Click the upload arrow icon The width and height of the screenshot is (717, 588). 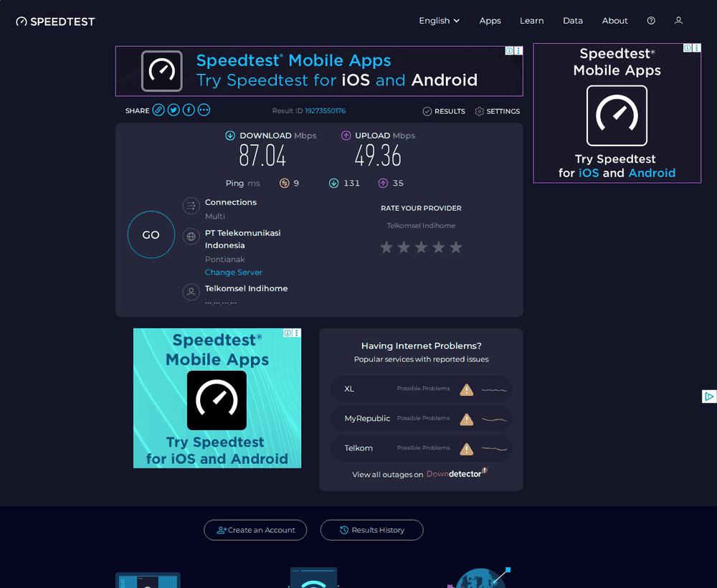click(x=346, y=136)
